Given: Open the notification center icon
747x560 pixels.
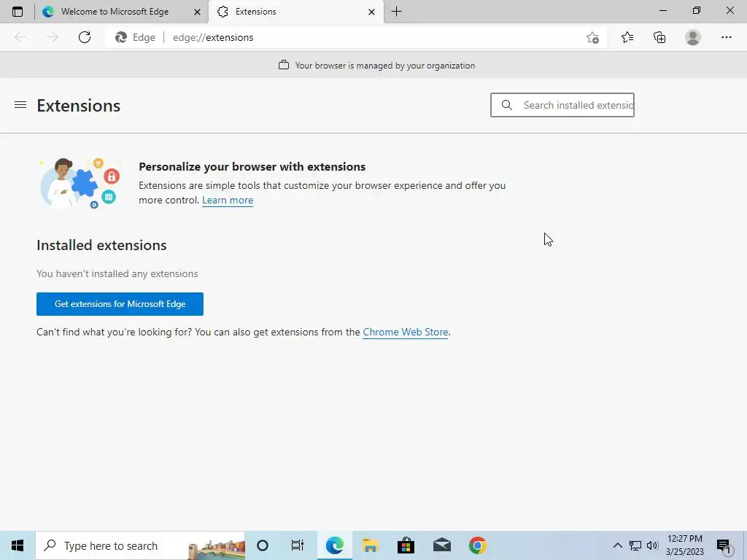Looking at the screenshot, I should point(724,545).
